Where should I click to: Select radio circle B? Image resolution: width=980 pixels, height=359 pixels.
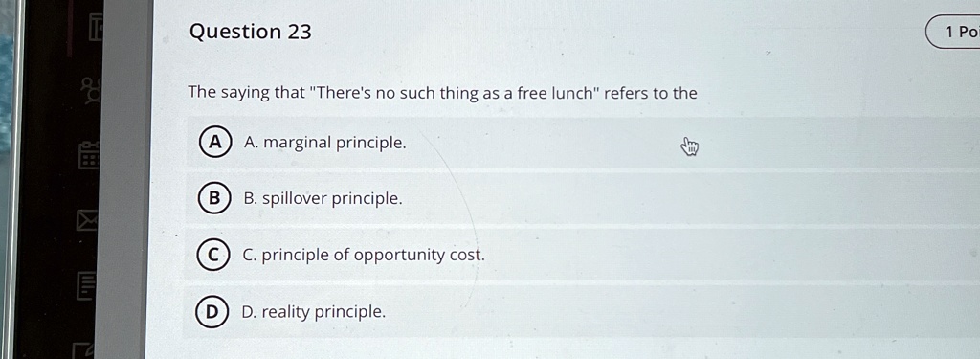coord(213,199)
